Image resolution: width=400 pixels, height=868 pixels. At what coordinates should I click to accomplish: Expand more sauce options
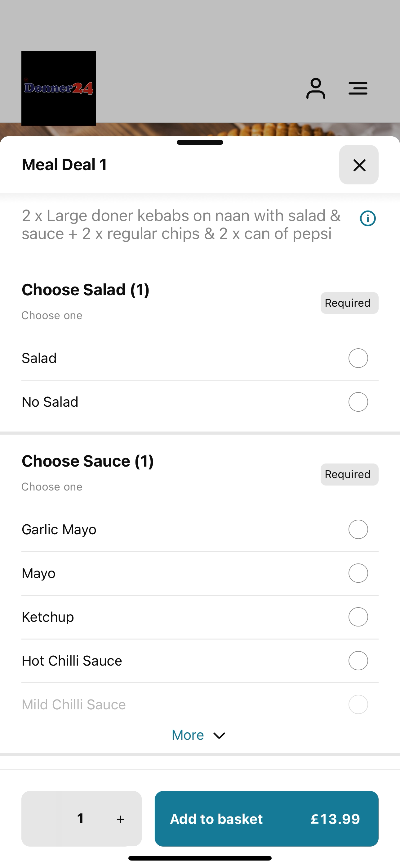point(199,735)
